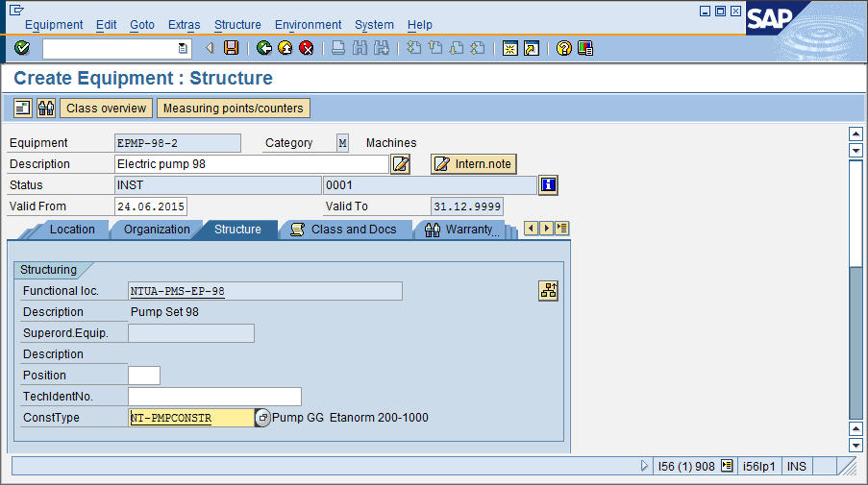
Task: Click the Measuring points/counters button
Action: (233, 108)
